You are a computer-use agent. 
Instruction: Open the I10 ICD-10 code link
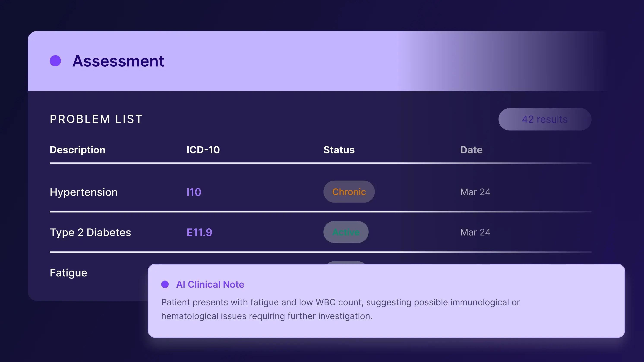(194, 192)
